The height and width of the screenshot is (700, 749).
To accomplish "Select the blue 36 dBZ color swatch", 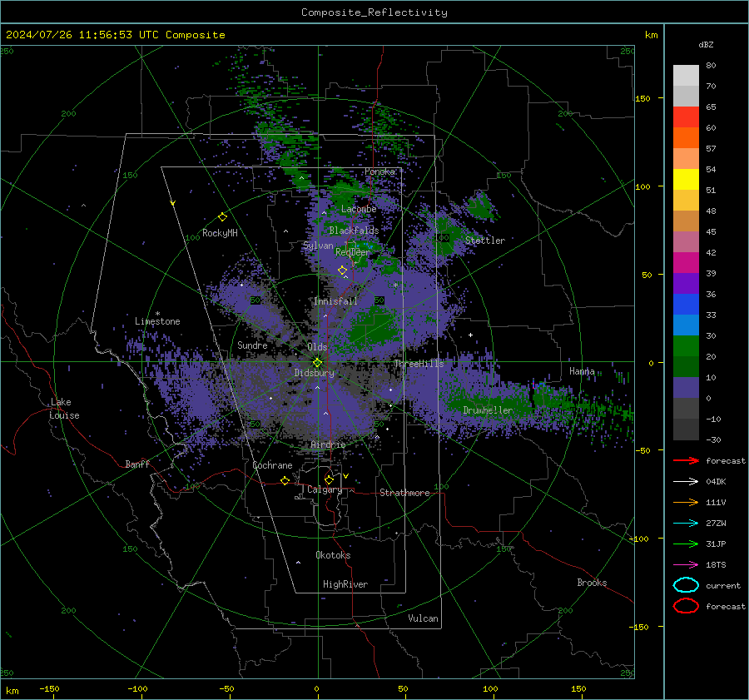I will 686,304.
